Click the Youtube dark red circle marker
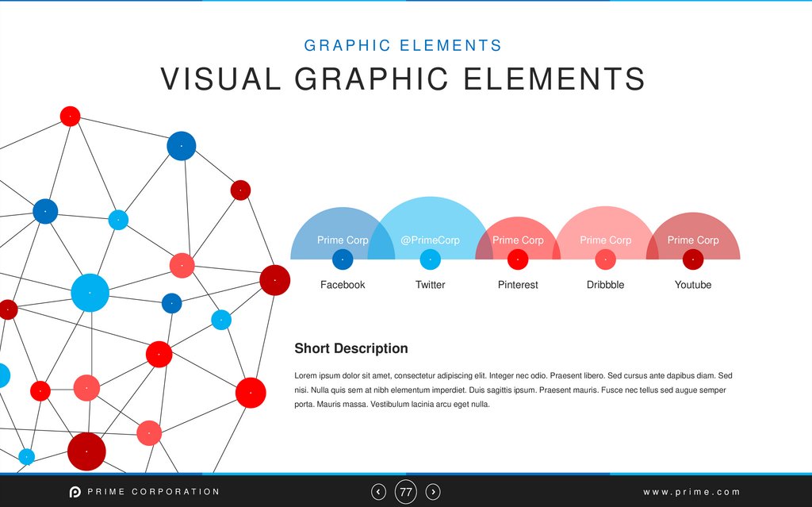The height and width of the screenshot is (507, 812). (x=693, y=259)
